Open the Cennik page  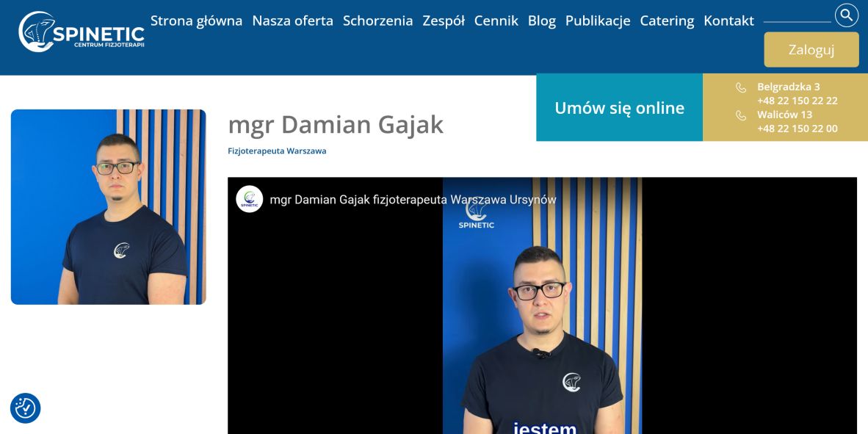[x=496, y=21]
